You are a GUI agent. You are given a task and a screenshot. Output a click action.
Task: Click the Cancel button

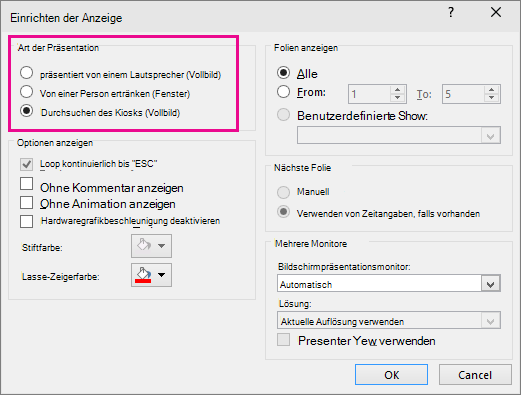475,375
